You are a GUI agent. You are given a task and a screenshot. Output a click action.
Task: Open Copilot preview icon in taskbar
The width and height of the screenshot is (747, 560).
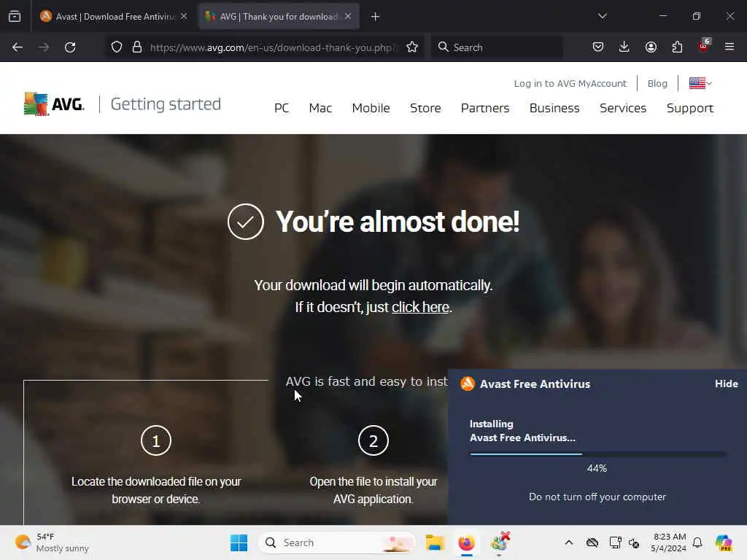click(x=724, y=542)
